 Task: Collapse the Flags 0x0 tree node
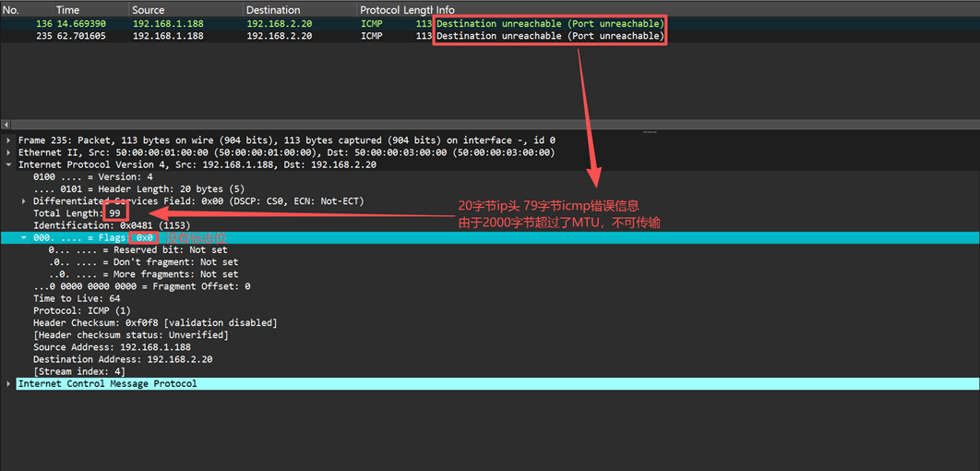pyautogui.click(x=25, y=237)
